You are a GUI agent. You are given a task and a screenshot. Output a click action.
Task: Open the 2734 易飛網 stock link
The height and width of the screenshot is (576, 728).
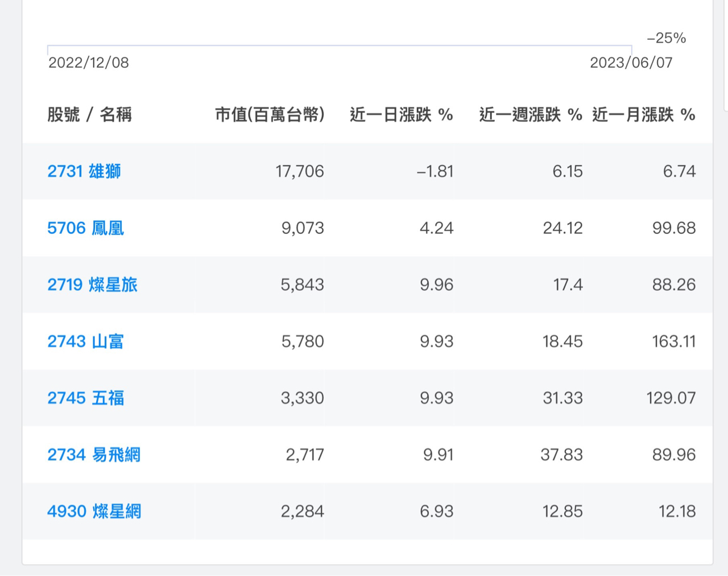(x=94, y=455)
